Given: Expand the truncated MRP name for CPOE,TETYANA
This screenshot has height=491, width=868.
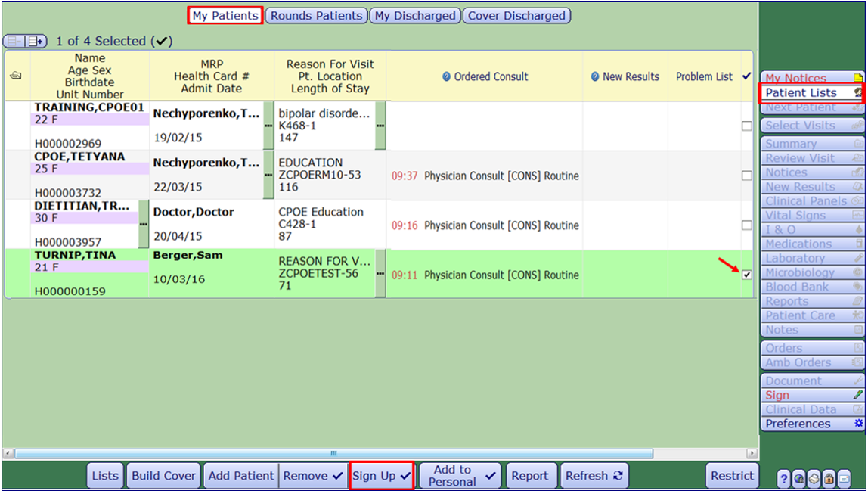Looking at the screenshot, I should click(268, 175).
